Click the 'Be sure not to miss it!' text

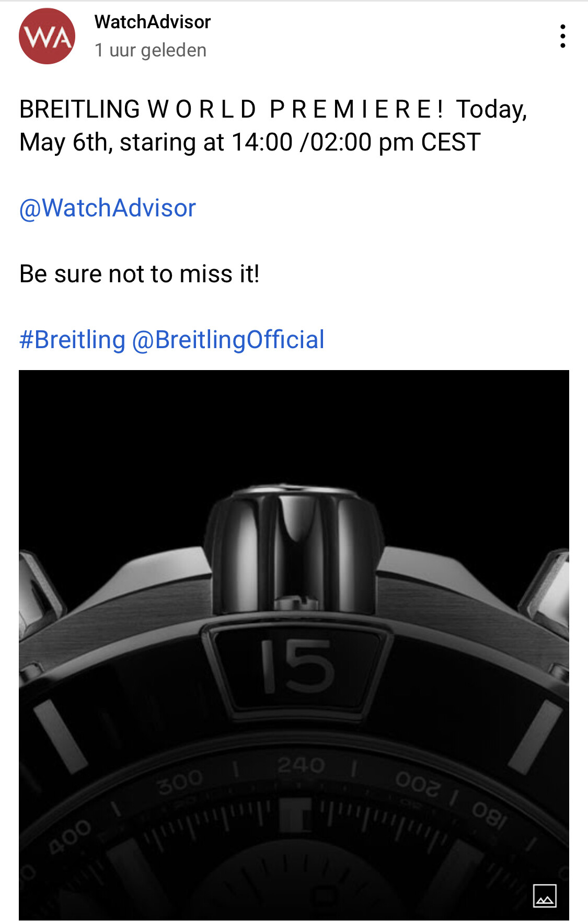(140, 274)
